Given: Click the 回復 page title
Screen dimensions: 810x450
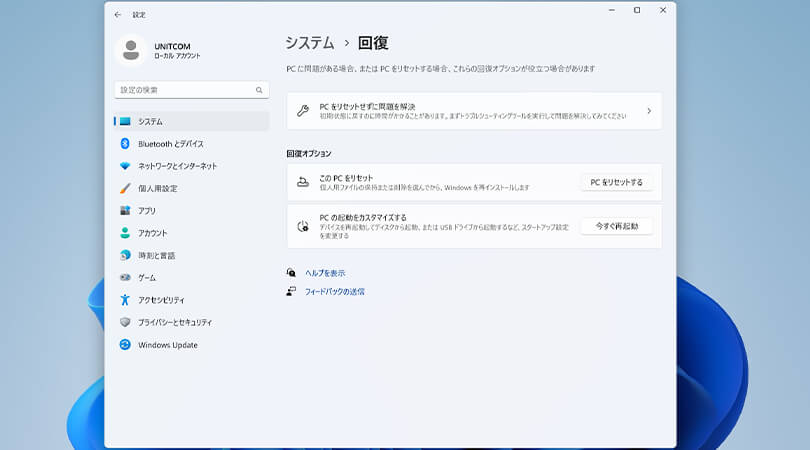Looking at the screenshot, I should [x=373, y=43].
